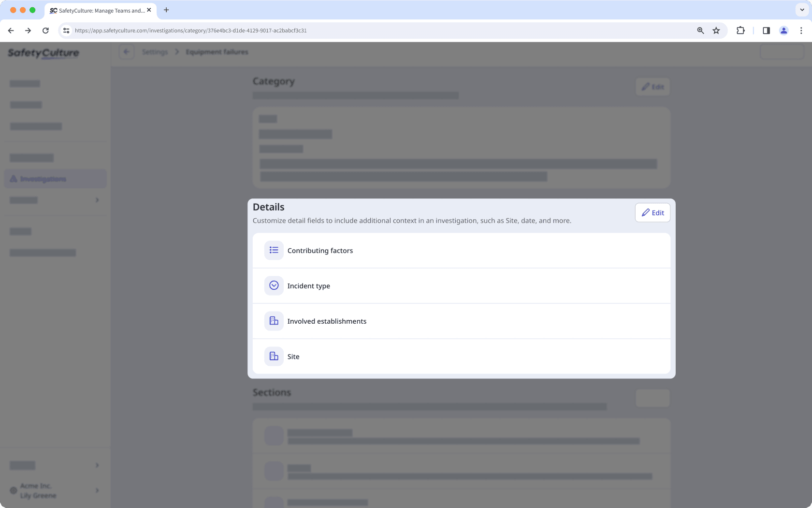Viewport: 812px width, 508px height.
Task: Click the zoom magnifier icon in address bar
Action: click(700, 30)
